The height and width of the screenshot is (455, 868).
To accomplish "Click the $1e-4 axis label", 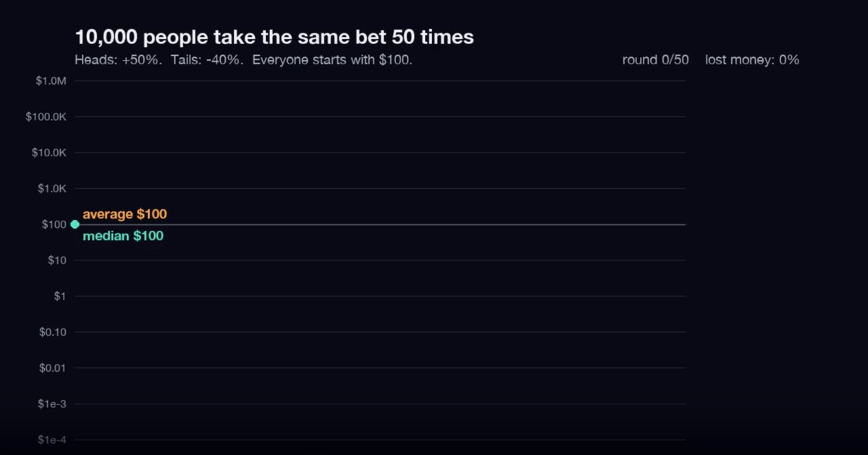I will [x=52, y=440].
